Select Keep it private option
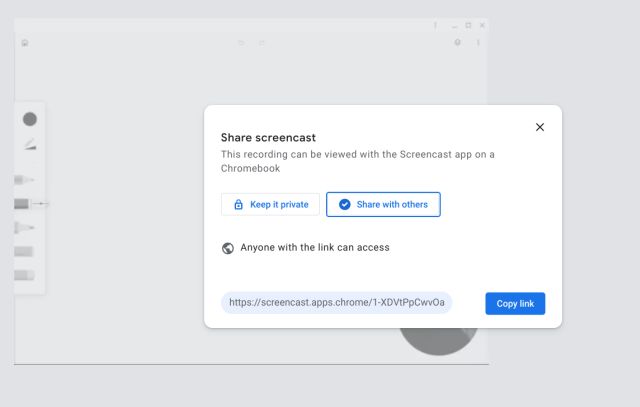The width and height of the screenshot is (640, 407). [270, 205]
